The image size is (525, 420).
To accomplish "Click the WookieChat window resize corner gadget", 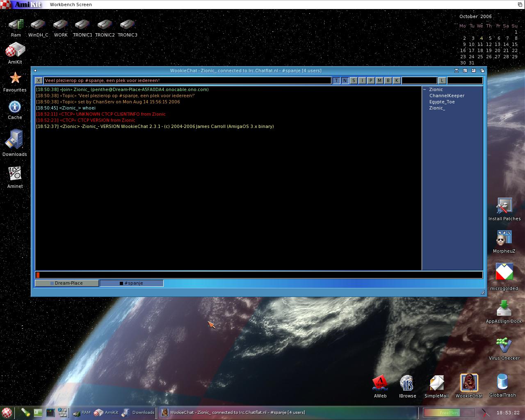I will [x=483, y=292].
